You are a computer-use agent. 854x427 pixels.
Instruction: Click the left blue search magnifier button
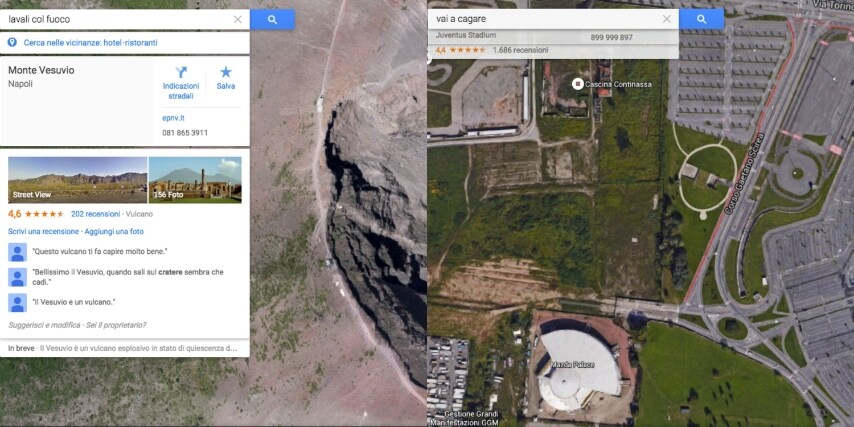tap(272, 20)
